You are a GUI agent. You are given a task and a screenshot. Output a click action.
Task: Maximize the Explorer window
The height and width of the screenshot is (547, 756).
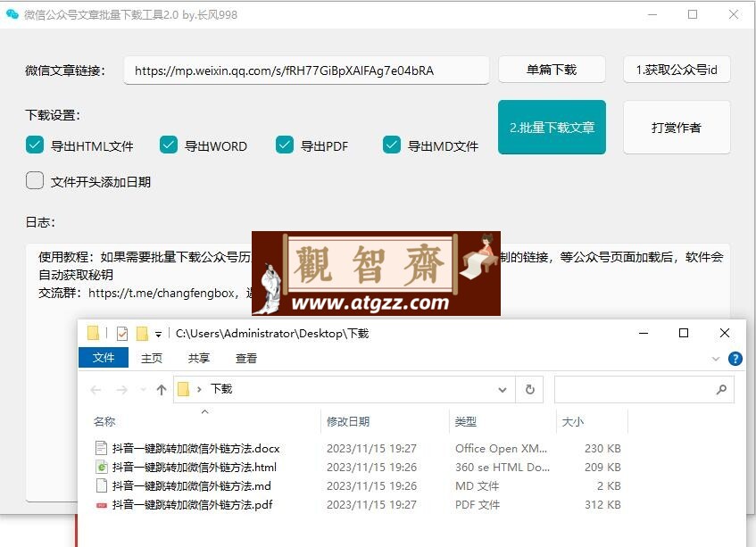point(683,333)
